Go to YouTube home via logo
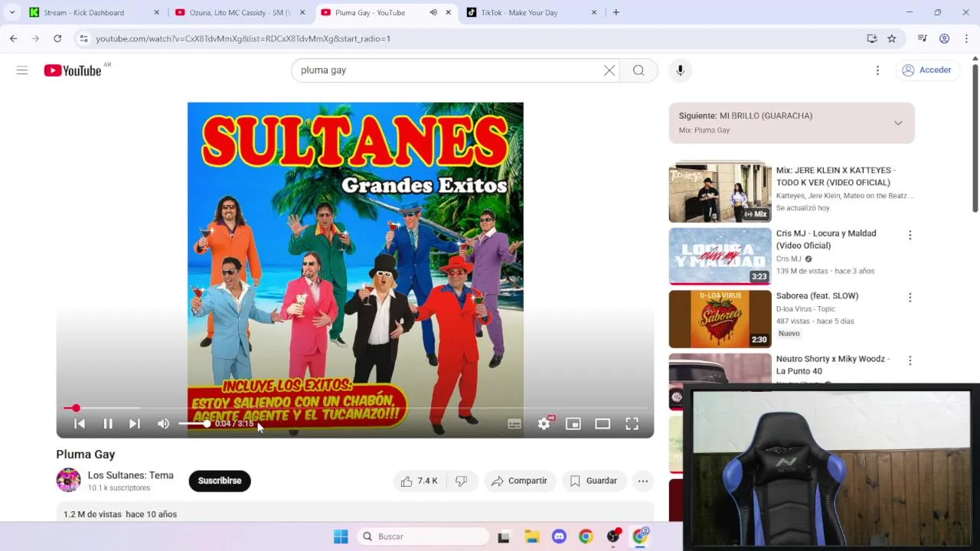 pyautogui.click(x=72, y=70)
